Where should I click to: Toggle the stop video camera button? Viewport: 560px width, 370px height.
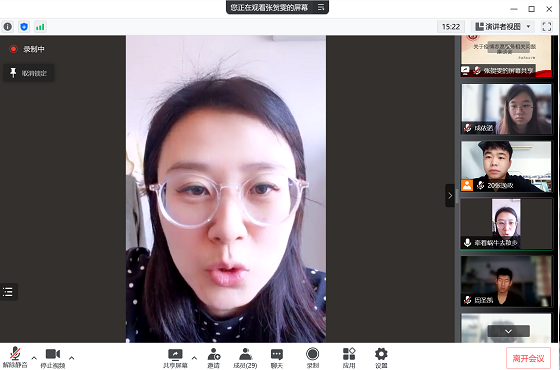pyautogui.click(x=53, y=358)
